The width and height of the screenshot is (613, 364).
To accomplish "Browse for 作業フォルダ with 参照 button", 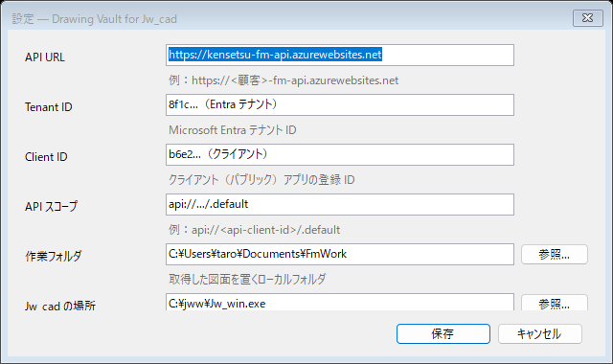I will point(555,255).
